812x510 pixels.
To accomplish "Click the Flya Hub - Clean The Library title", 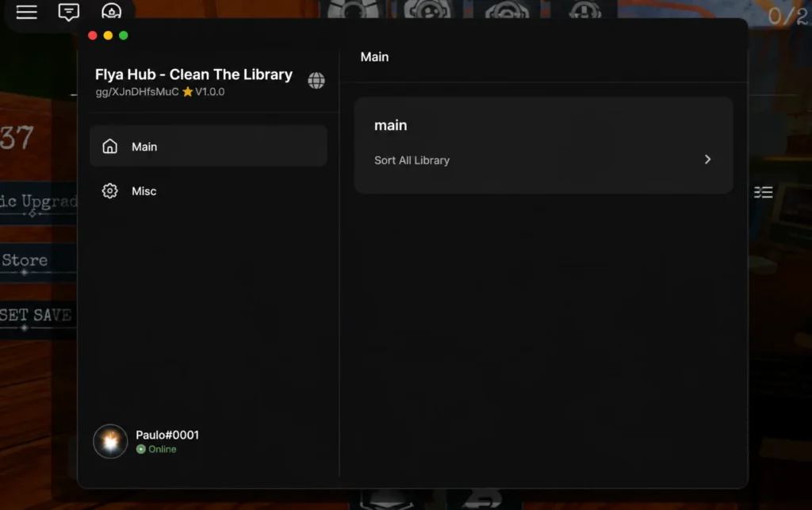I will [193, 75].
